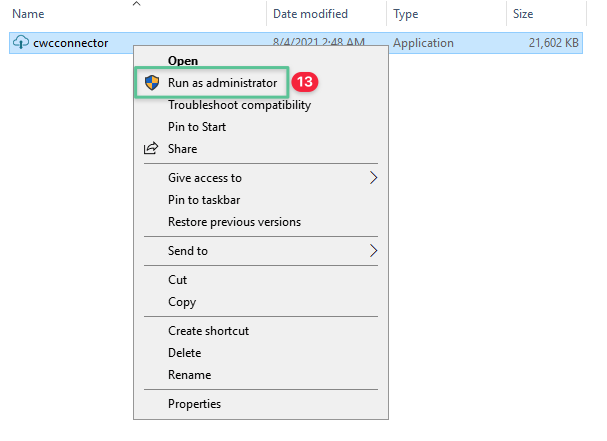
Task: Choose Delete from the context menu
Action: click(x=185, y=353)
